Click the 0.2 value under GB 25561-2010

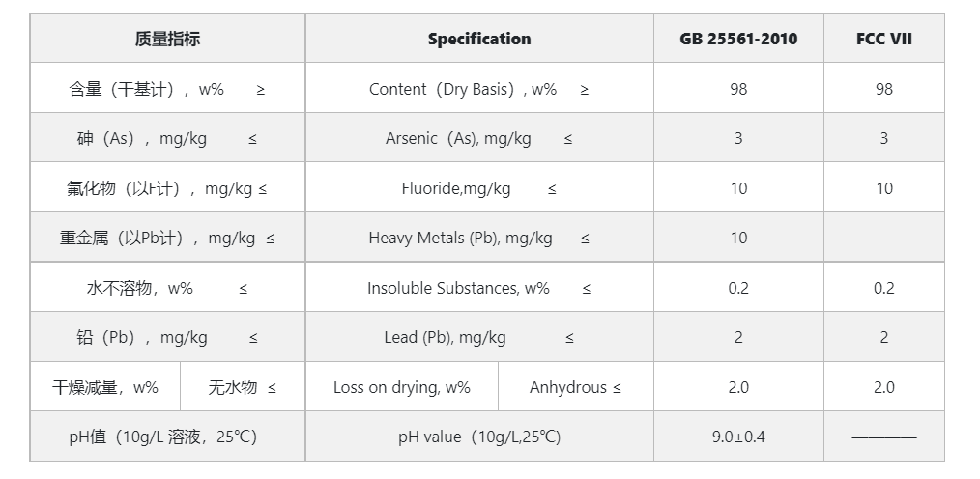738,288
